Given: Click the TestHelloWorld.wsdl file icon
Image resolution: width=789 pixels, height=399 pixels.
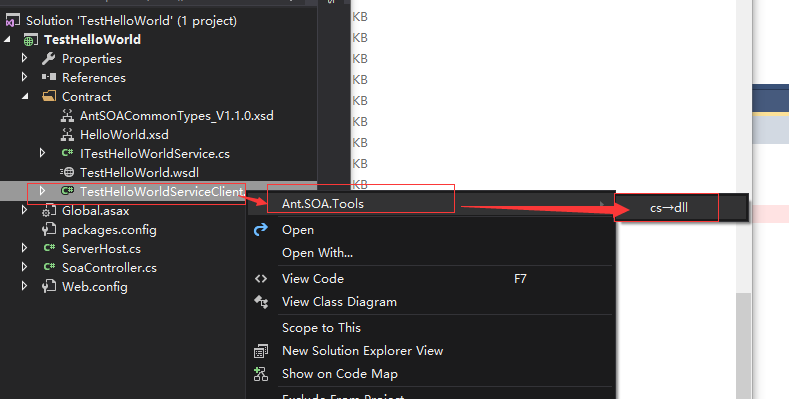Looking at the screenshot, I should coord(67,173).
